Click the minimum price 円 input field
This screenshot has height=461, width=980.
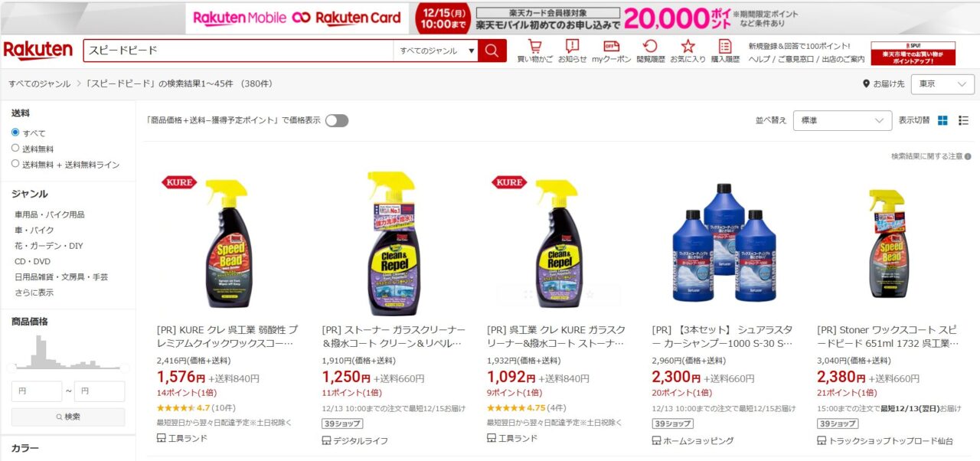pyautogui.click(x=37, y=391)
